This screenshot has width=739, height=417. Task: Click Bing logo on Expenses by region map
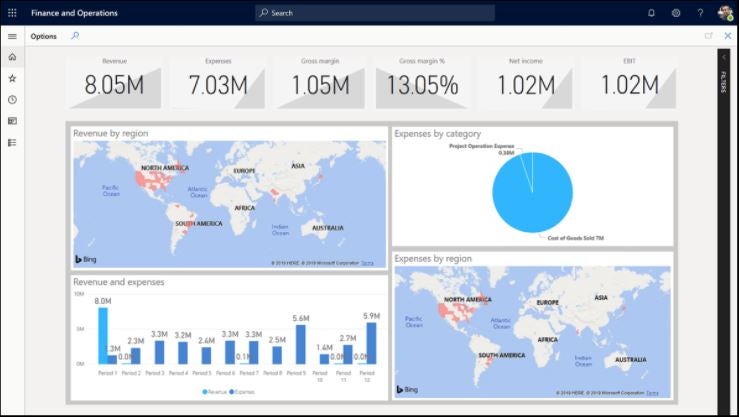coord(407,389)
